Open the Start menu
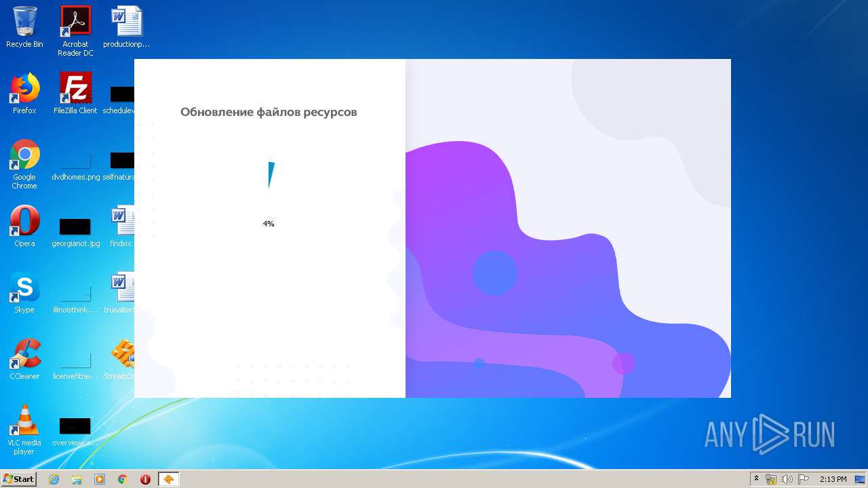This screenshot has width=868, height=488. pos(19,479)
